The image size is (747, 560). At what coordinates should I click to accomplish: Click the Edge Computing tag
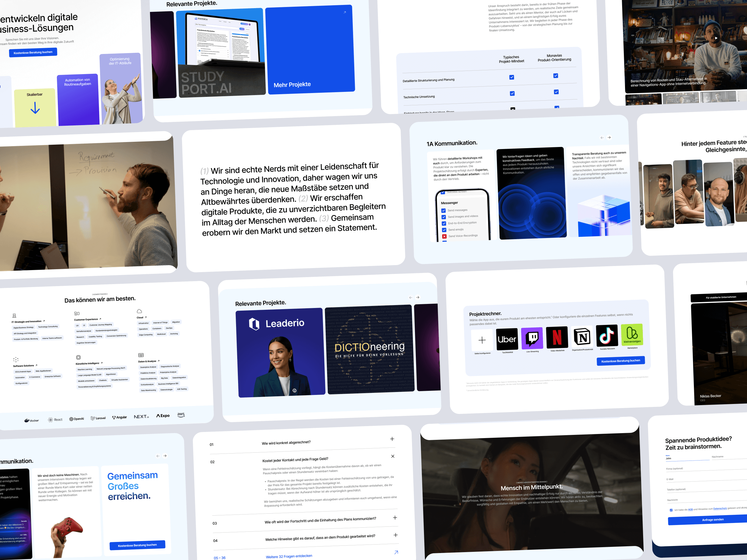click(146, 335)
